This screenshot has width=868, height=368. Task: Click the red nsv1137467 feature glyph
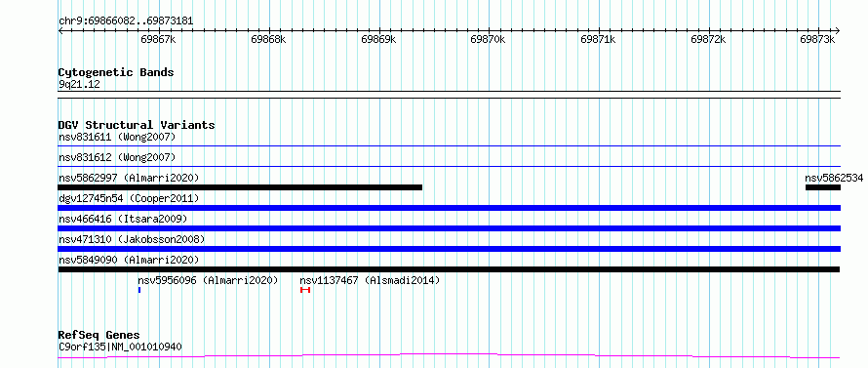click(305, 290)
